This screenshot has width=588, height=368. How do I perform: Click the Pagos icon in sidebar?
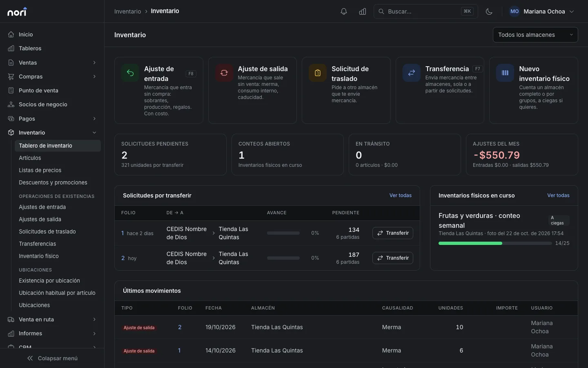(x=11, y=119)
